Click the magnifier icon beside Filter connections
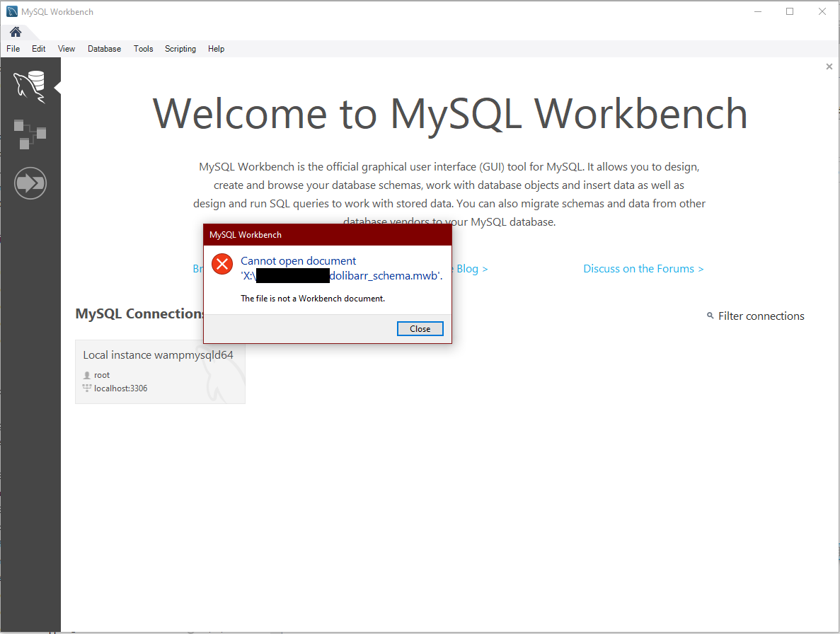The width and height of the screenshot is (840, 634). point(710,316)
